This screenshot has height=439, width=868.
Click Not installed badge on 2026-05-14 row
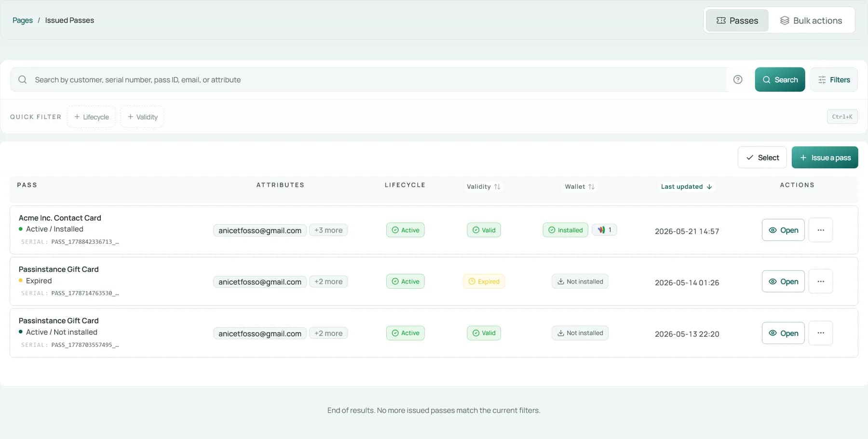580,281
